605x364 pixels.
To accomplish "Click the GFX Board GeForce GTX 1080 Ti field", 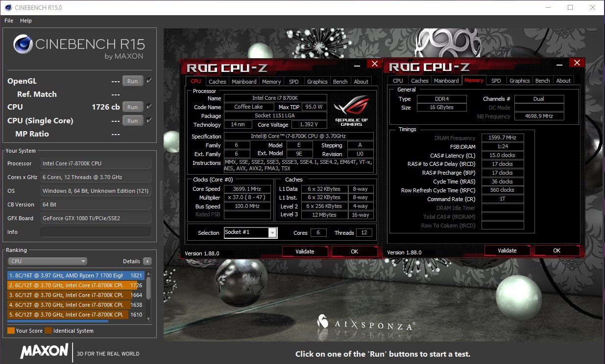I will 96,218.
